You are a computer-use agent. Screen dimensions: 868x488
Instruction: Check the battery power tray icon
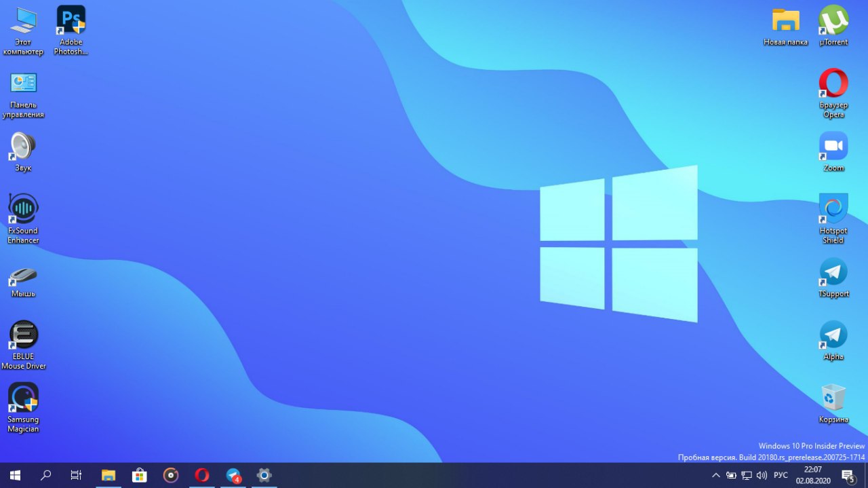click(731, 475)
